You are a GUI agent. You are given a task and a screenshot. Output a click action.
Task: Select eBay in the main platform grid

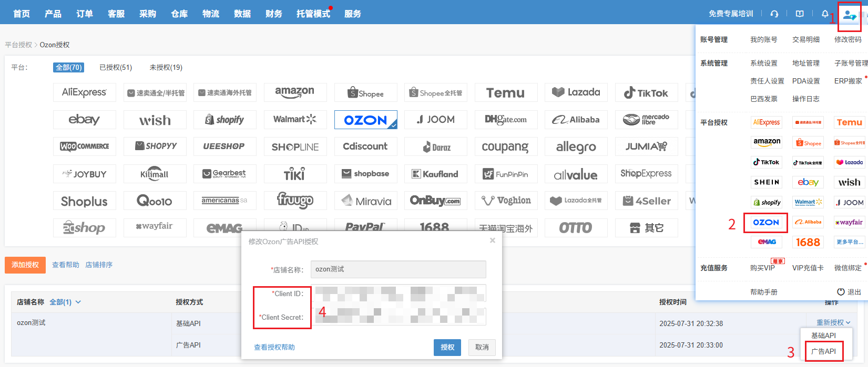[85, 120]
